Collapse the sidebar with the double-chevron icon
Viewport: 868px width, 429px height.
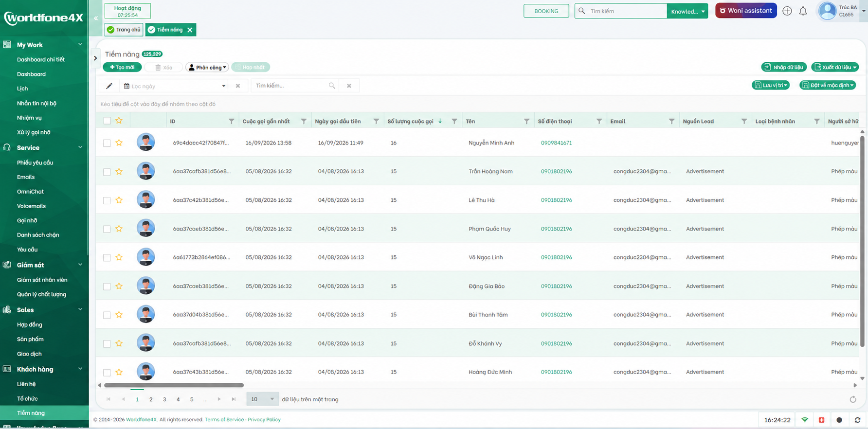point(96,18)
